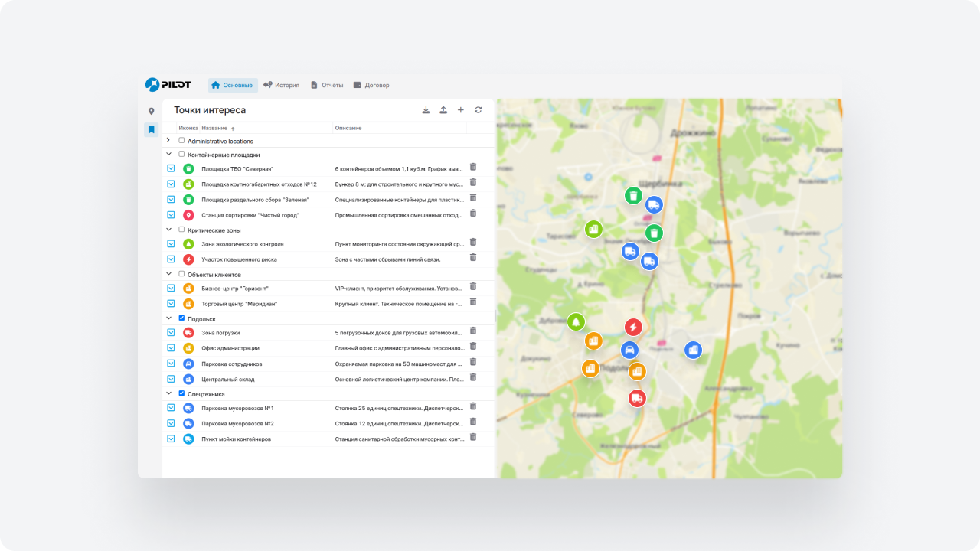Collapse the Критические зоны group
980x551 pixels.
click(x=168, y=229)
